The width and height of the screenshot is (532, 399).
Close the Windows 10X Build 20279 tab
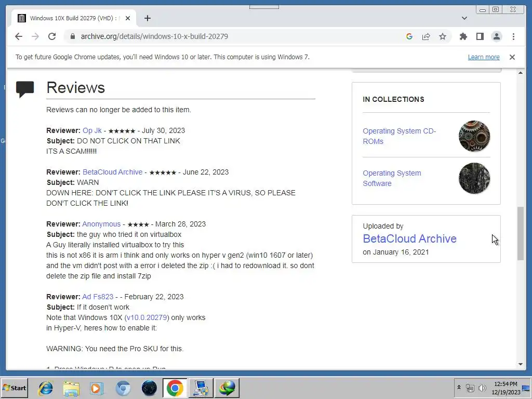(128, 18)
